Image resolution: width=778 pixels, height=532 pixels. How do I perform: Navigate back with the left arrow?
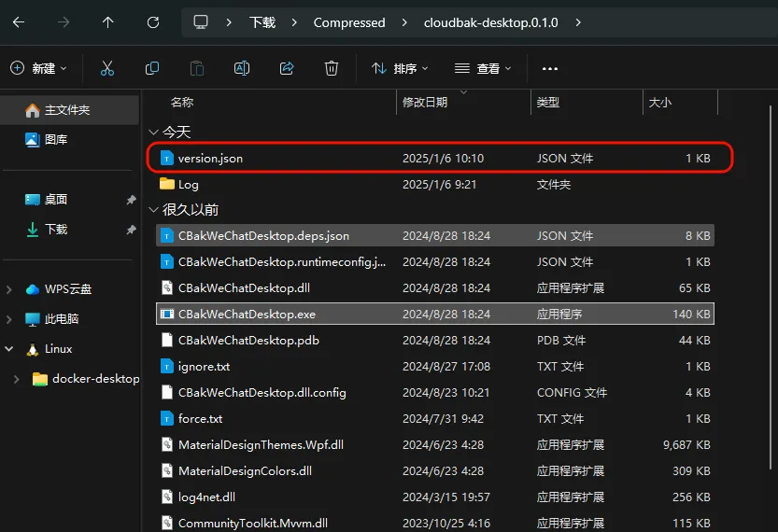pyautogui.click(x=19, y=22)
